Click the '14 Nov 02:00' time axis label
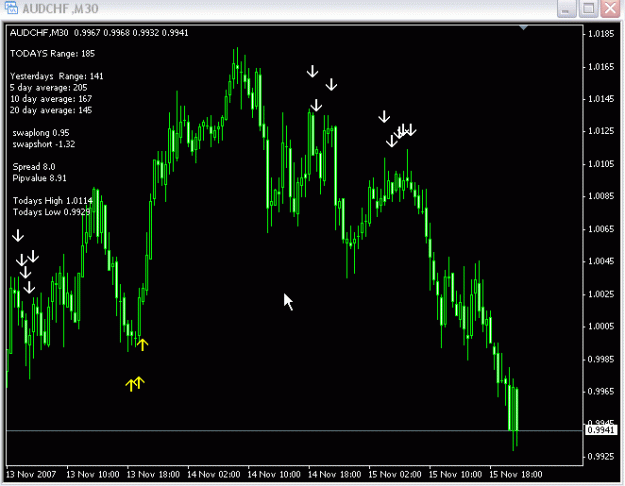This screenshot has width=625, height=486. (x=214, y=474)
